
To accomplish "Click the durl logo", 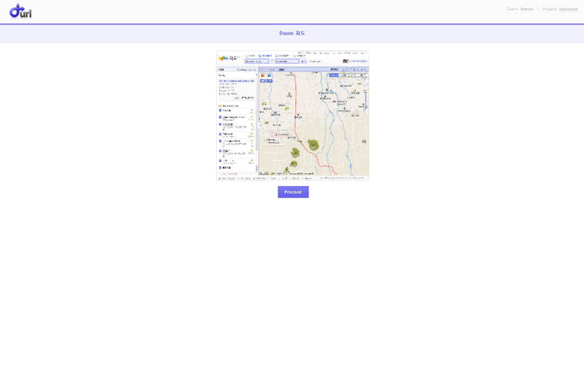I will [21, 11].
